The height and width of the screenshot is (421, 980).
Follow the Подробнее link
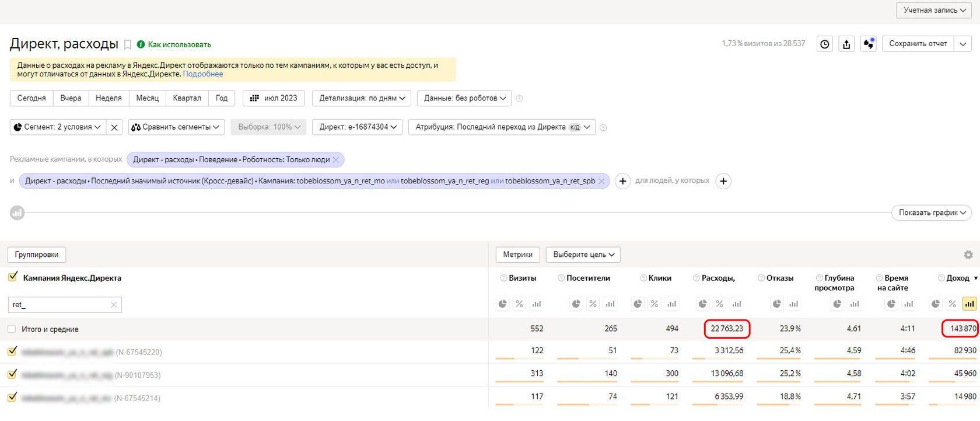pyautogui.click(x=203, y=74)
